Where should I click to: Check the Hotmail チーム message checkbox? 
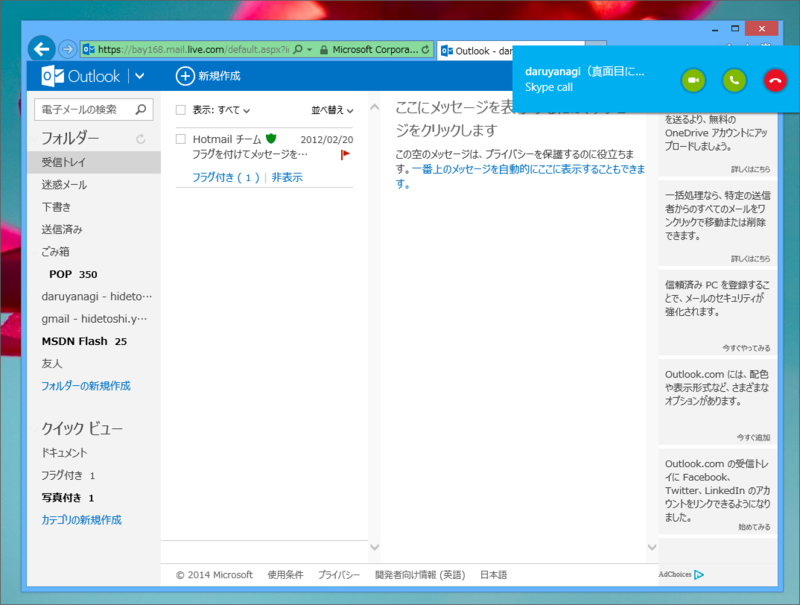pos(181,139)
